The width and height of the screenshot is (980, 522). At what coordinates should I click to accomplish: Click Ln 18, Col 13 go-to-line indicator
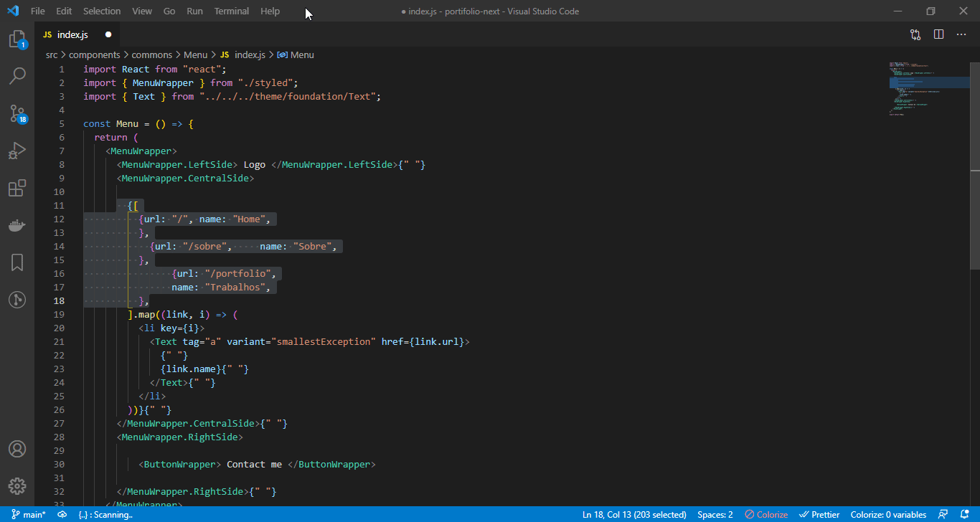pos(634,514)
